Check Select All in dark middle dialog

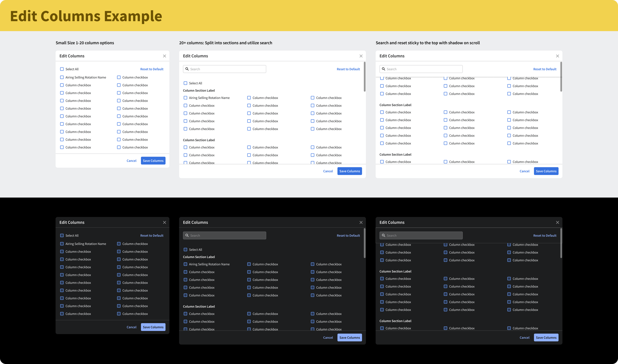coord(185,250)
